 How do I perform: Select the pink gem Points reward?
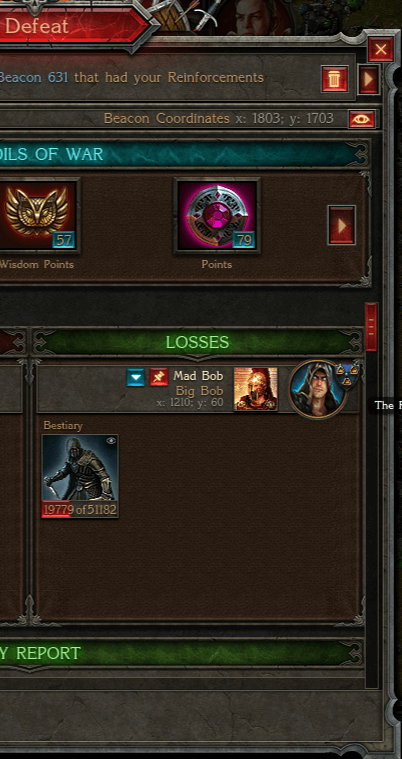tap(217, 215)
